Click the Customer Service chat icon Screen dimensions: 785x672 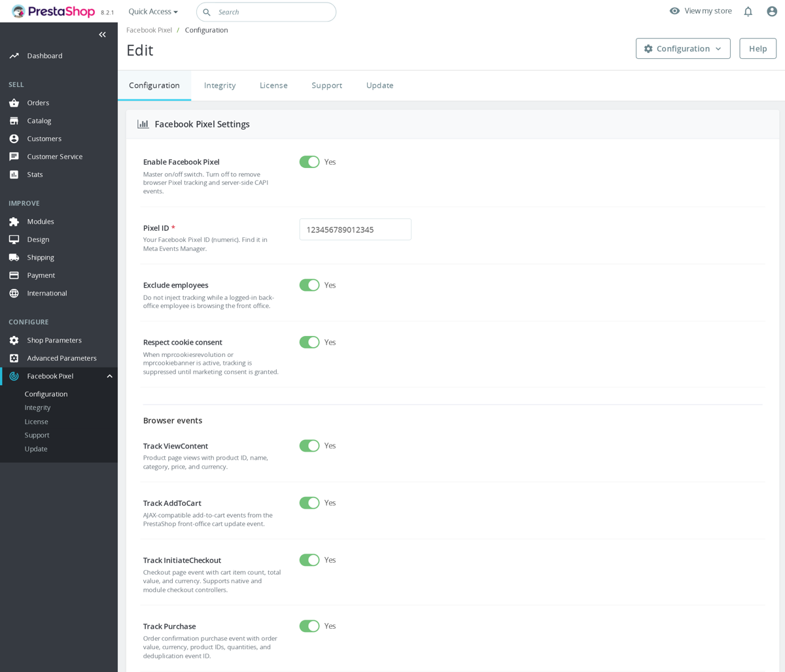click(14, 157)
